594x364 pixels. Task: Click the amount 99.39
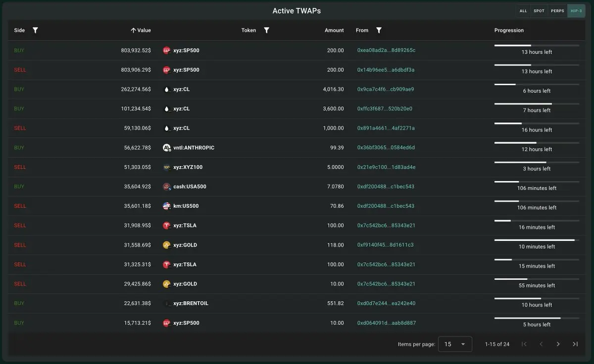tap(337, 148)
